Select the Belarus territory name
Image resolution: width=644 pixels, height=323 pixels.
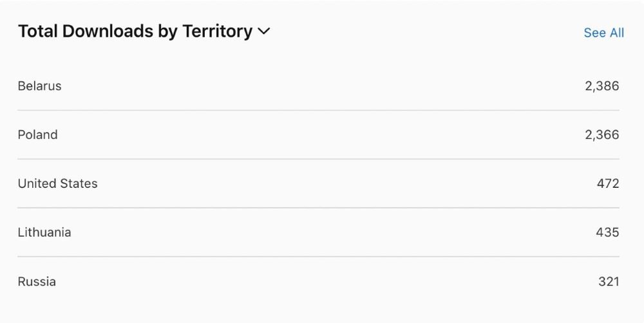(40, 86)
